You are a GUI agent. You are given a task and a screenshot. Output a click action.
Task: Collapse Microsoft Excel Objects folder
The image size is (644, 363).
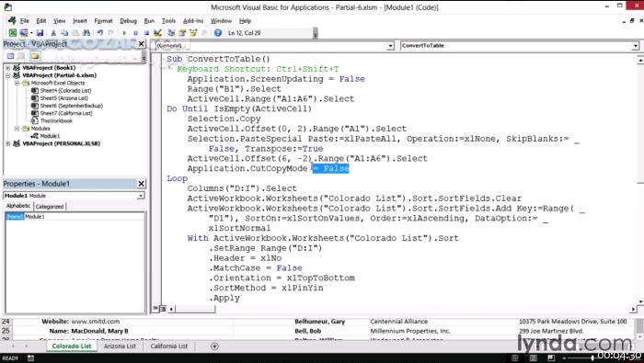(x=17, y=83)
